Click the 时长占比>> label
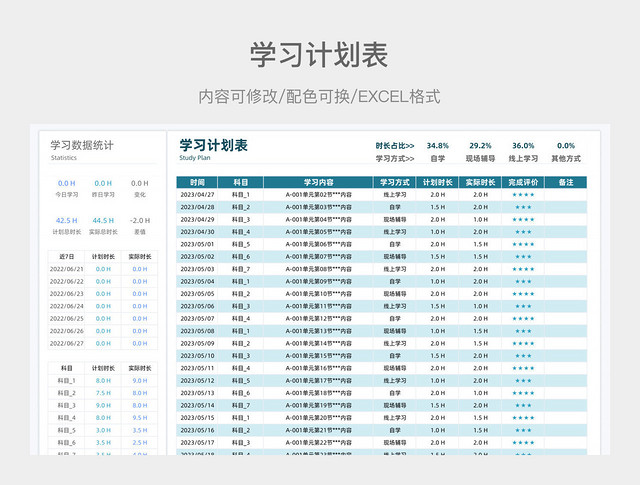Viewport: 640px width, 485px height. 395,146
